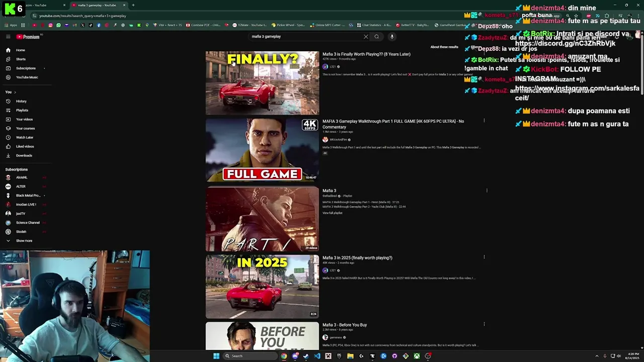Open Downloads in the sidebar
Viewport: 644px width, 362px height.
pos(24,155)
